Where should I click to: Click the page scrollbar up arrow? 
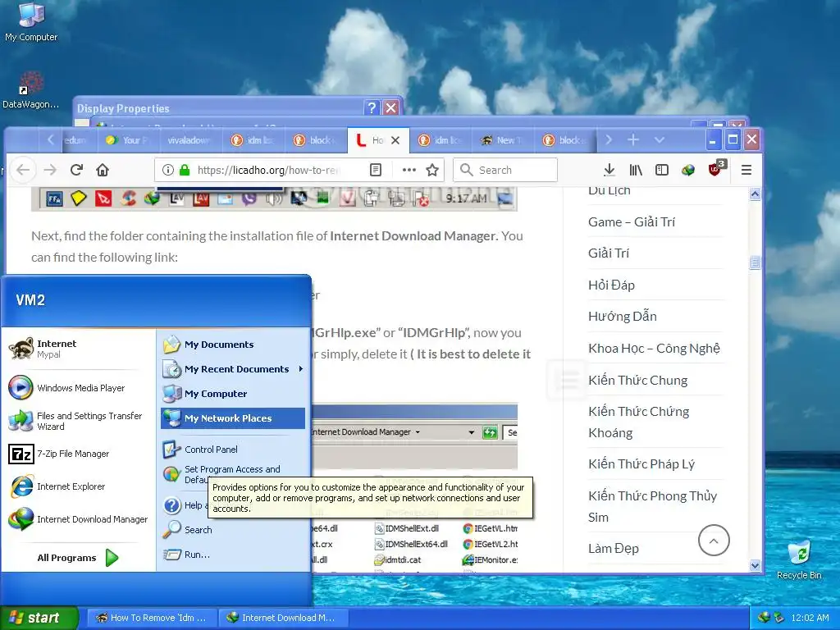tap(755, 194)
